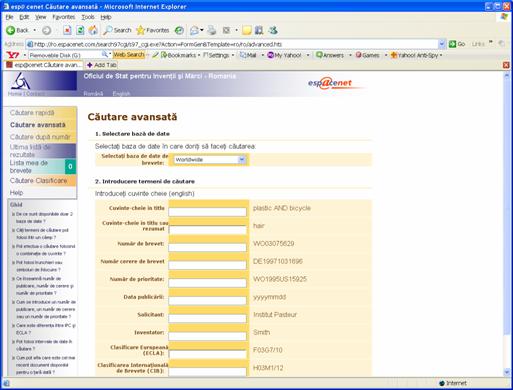The width and height of the screenshot is (513, 390).
Task: Open Căutare avansată in sidebar
Action: coord(38,125)
